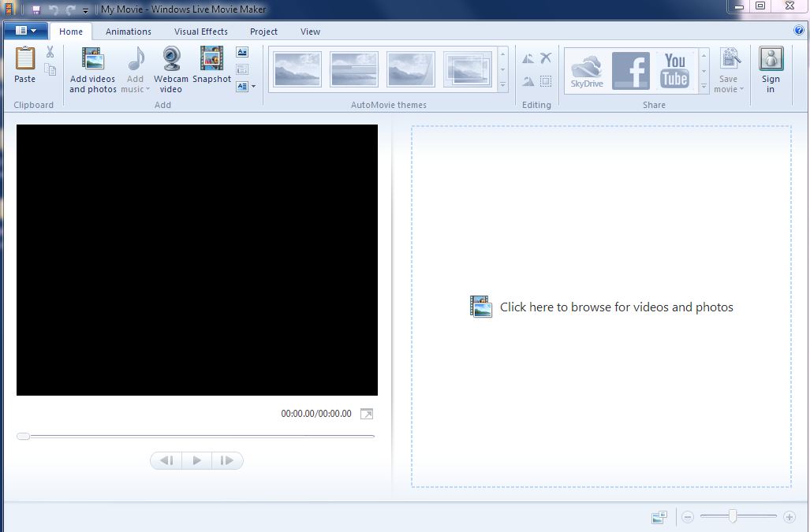Publish the movie to SkyDrive
The width and height of the screenshot is (810, 532).
pyautogui.click(x=587, y=70)
